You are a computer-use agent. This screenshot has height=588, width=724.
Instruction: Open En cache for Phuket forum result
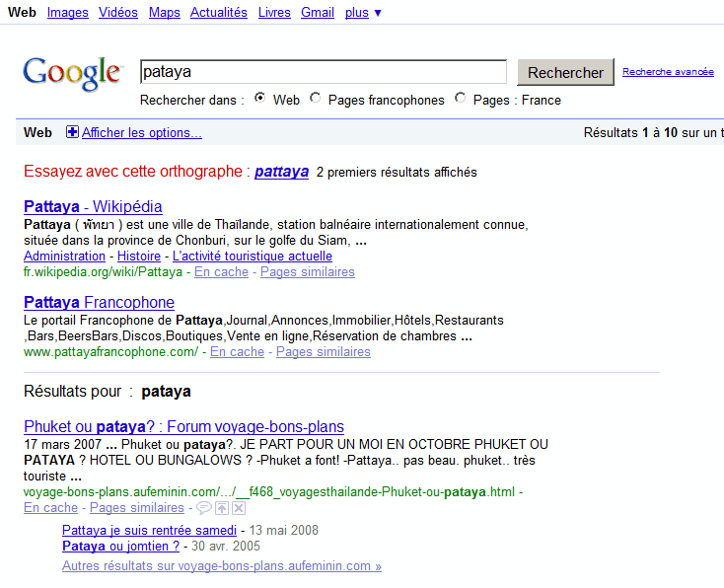point(50,507)
